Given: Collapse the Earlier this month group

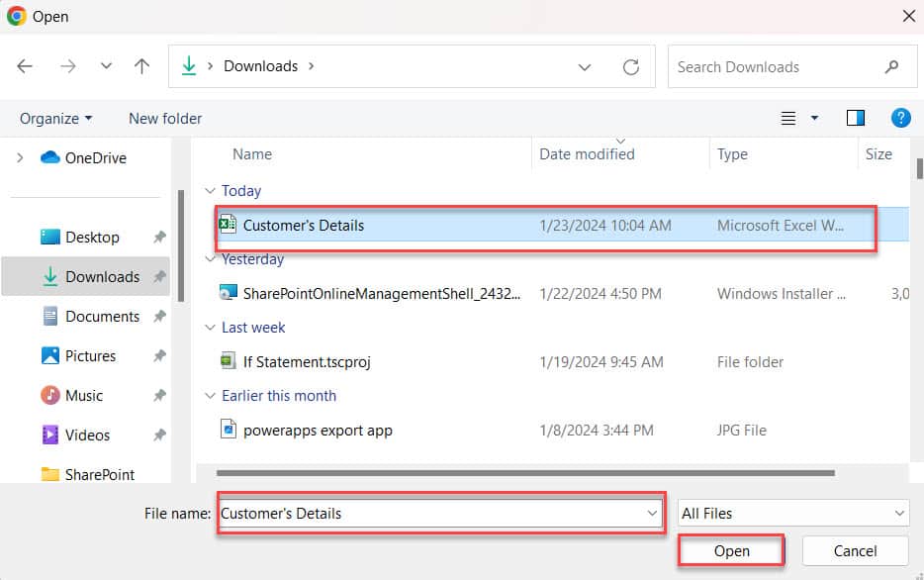Looking at the screenshot, I should [x=210, y=396].
